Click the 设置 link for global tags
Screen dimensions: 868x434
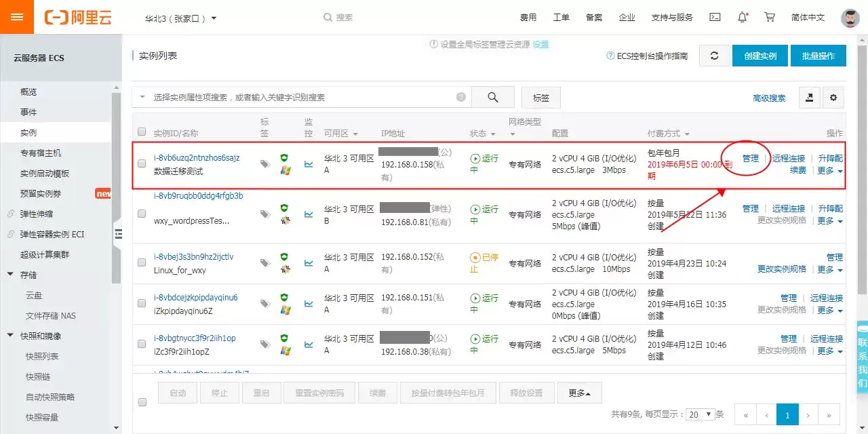tap(540, 44)
